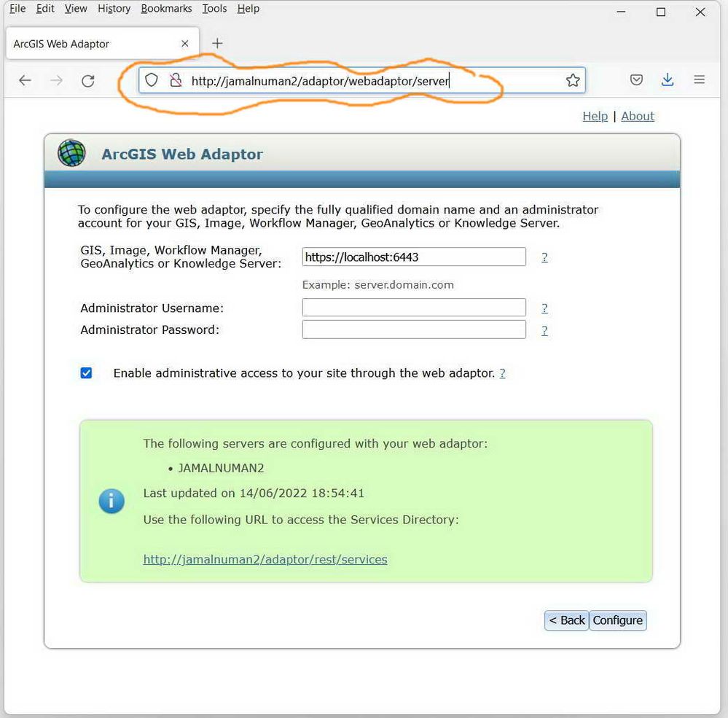728x718 pixels.
Task: Click the Help link above the panel
Action: tap(595, 116)
